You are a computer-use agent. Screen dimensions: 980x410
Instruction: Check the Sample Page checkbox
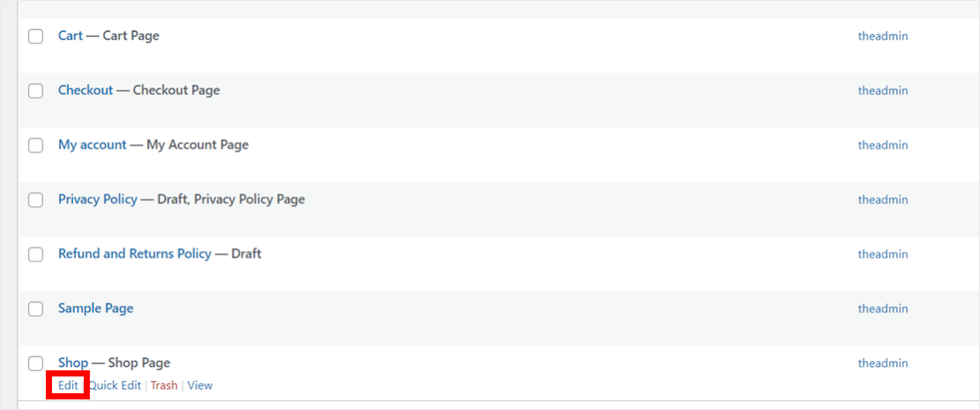click(x=35, y=309)
